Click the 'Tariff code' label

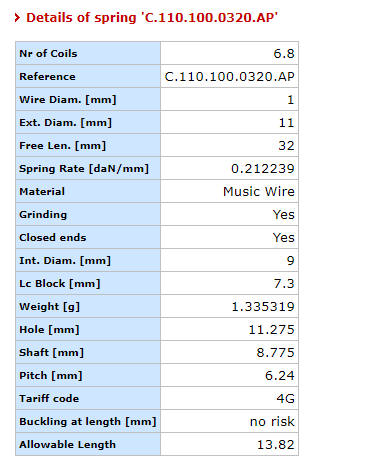point(49,399)
